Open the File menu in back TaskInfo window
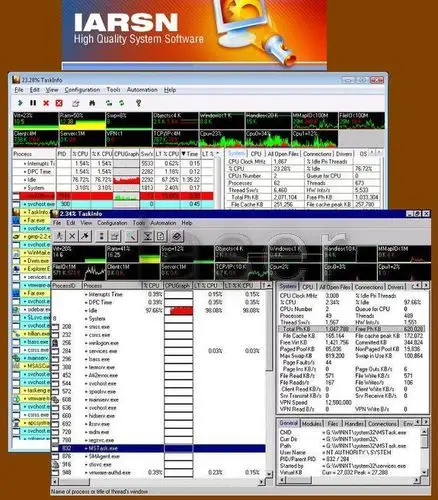438x500 pixels. 19,90
